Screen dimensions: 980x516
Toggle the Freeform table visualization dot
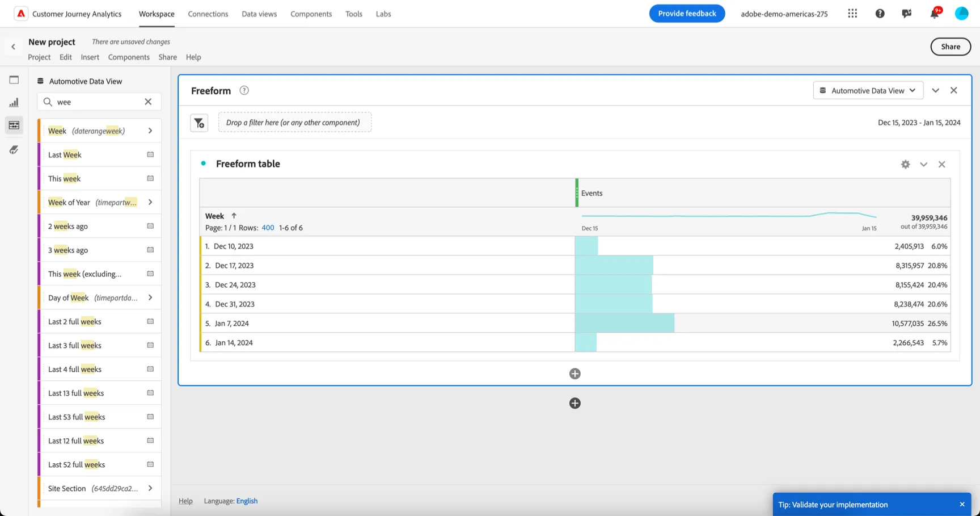[x=204, y=163]
